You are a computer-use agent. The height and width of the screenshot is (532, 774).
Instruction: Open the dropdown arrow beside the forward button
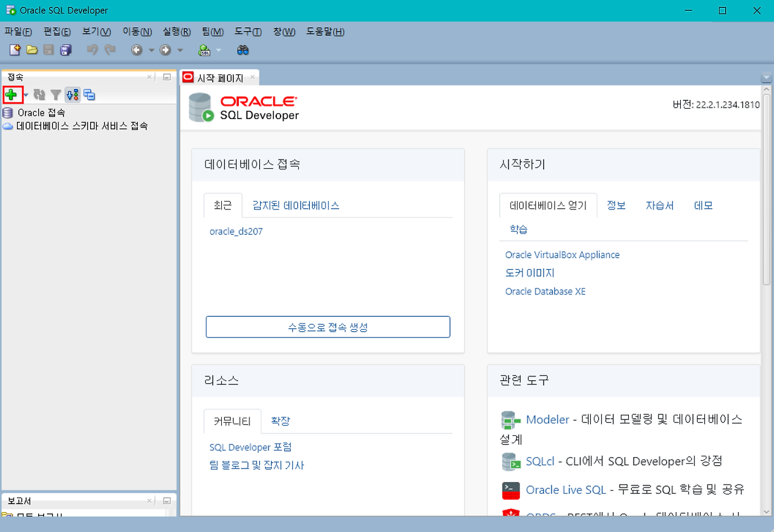[x=180, y=51]
